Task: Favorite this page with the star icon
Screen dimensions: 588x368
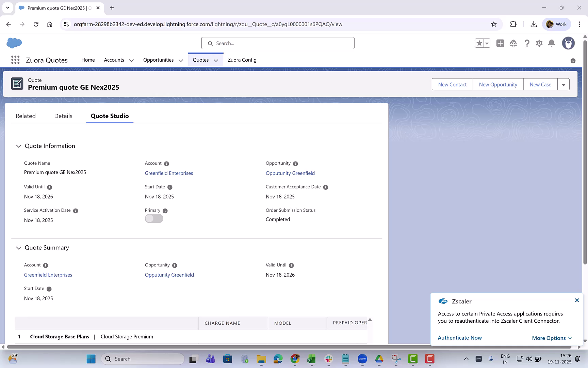Action: (x=479, y=43)
